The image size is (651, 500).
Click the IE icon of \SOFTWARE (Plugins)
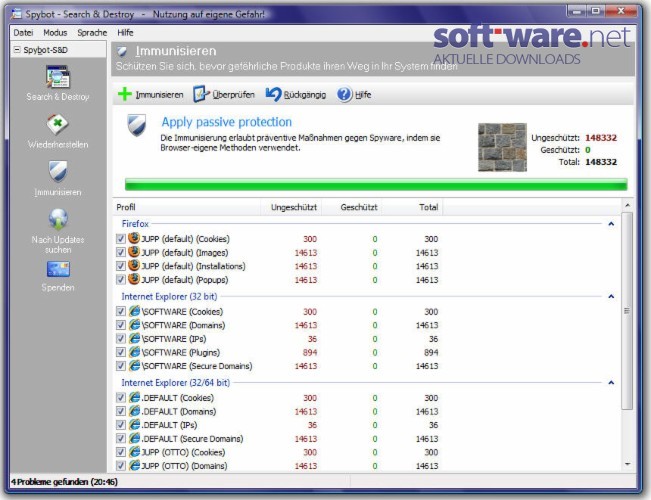point(134,352)
